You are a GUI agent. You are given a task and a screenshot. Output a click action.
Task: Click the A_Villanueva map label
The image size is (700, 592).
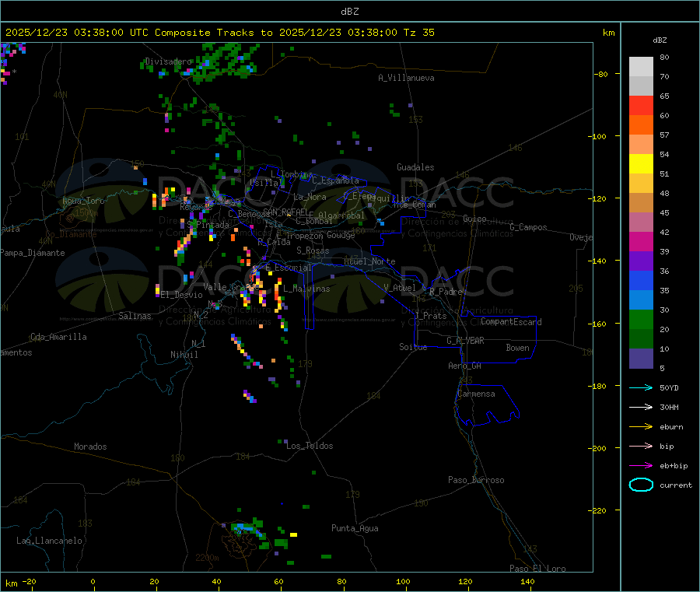(406, 78)
